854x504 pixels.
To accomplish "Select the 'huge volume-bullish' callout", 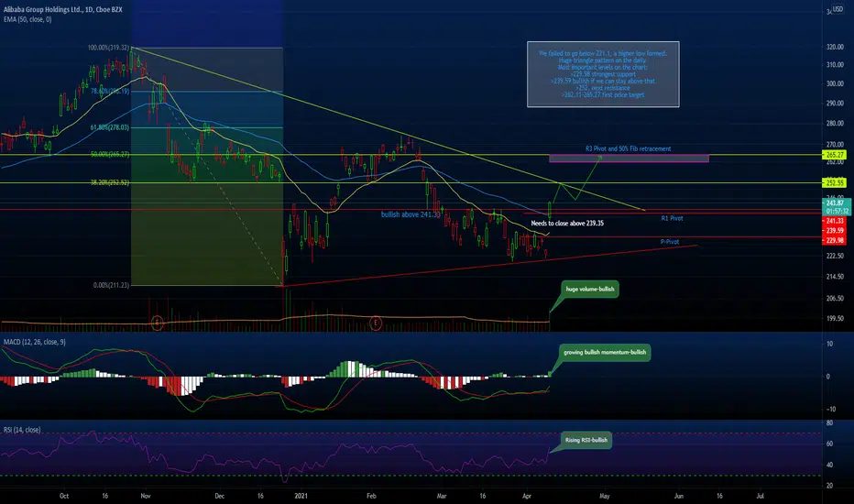I will tap(590, 289).
